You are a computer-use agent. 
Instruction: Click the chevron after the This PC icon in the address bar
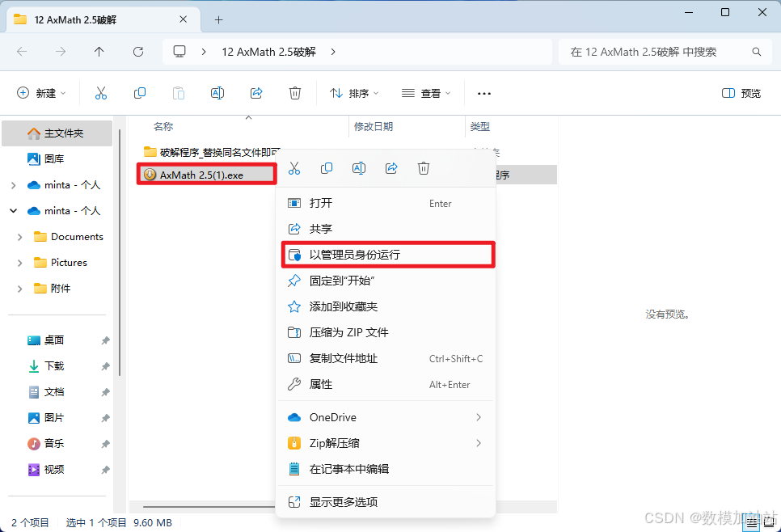pyautogui.click(x=204, y=52)
